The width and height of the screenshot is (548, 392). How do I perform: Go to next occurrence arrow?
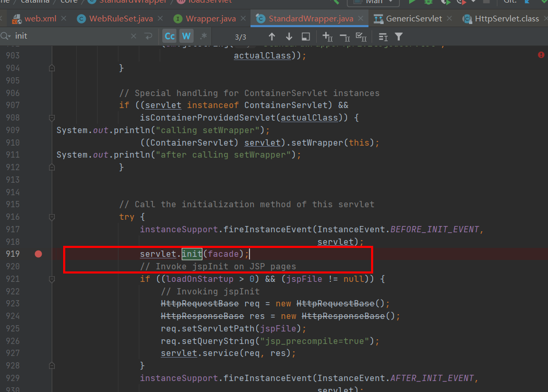click(x=289, y=37)
